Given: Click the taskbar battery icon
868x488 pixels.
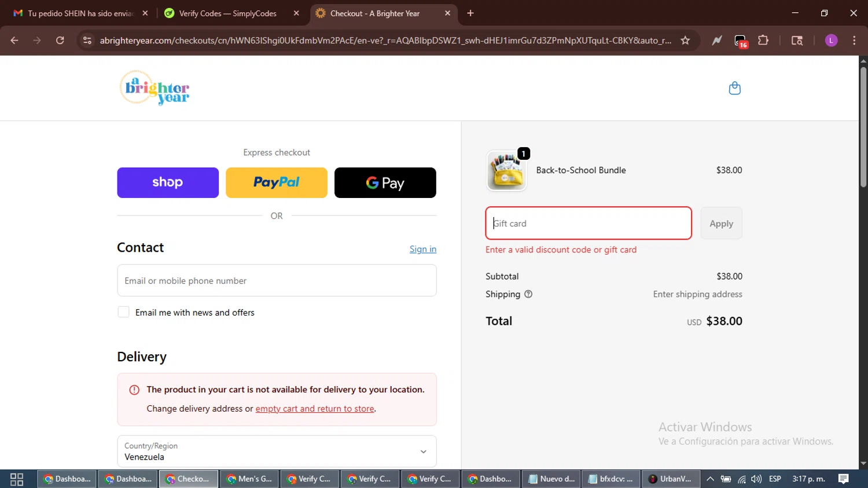Looking at the screenshot, I should pos(726,479).
